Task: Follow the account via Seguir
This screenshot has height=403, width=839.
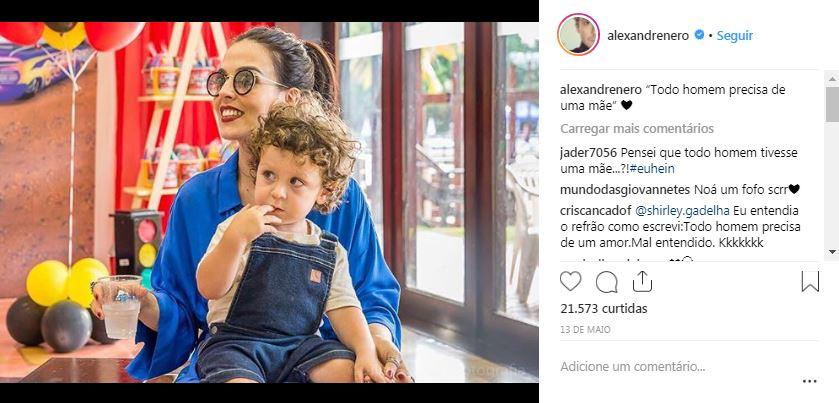Action: [x=735, y=35]
